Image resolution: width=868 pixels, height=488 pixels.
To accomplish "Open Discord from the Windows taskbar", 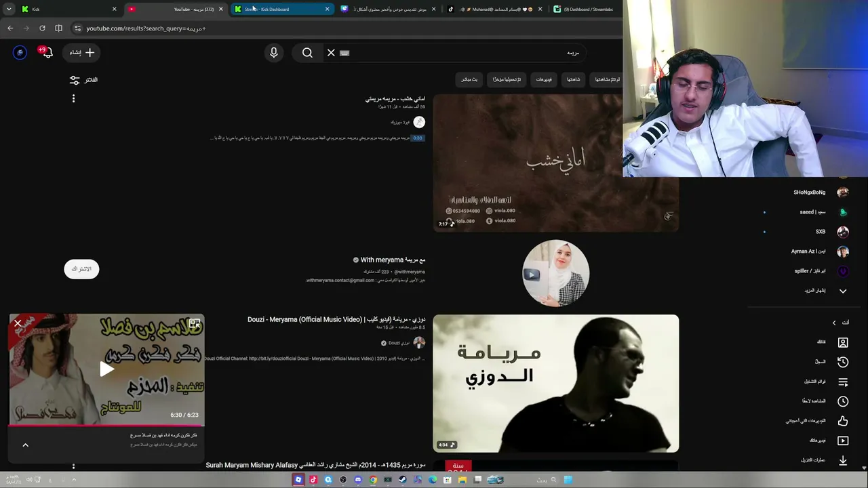I will 358,480.
